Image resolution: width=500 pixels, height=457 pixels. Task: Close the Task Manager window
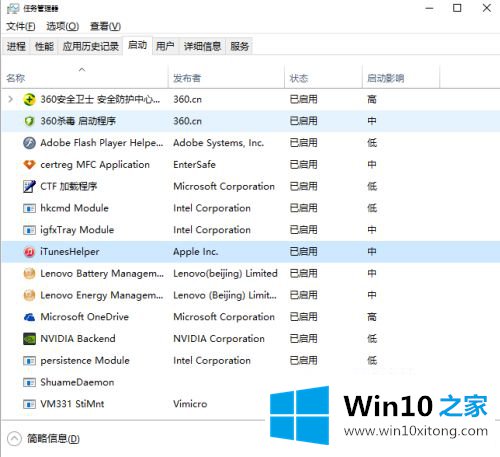(x=487, y=8)
